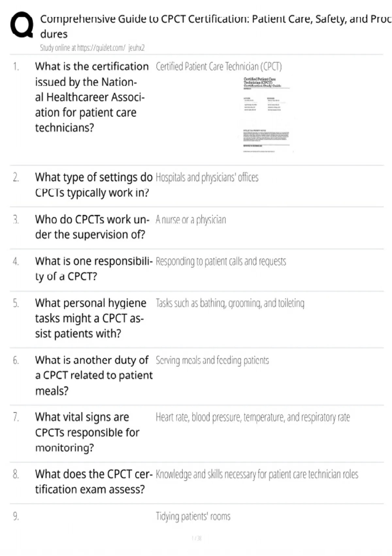
Task: Select the answer 'A nurse or a physician'
Action: point(191,220)
